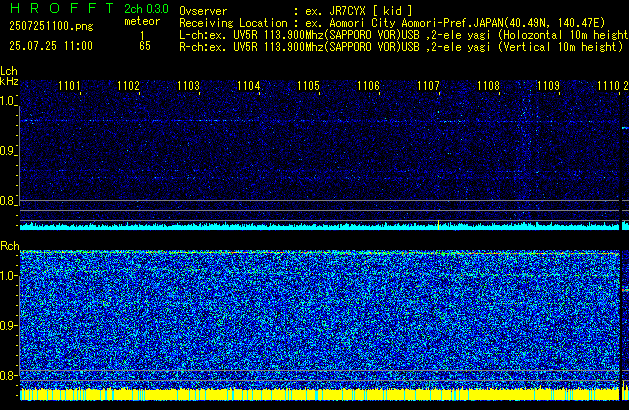Click the 1102 time marker
This screenshot has height=410, width=629.
coord(128,86)
